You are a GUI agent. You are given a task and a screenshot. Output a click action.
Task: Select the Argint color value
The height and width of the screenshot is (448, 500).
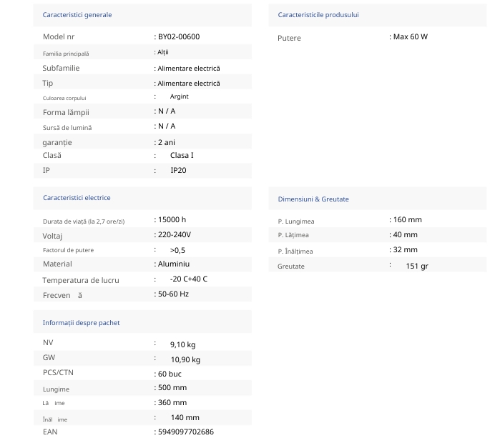pyautogui.click(x=180, y=96)
